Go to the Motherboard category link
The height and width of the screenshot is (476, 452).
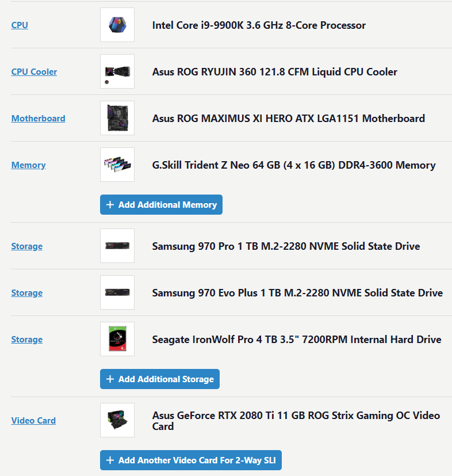[x=38, y=119]
